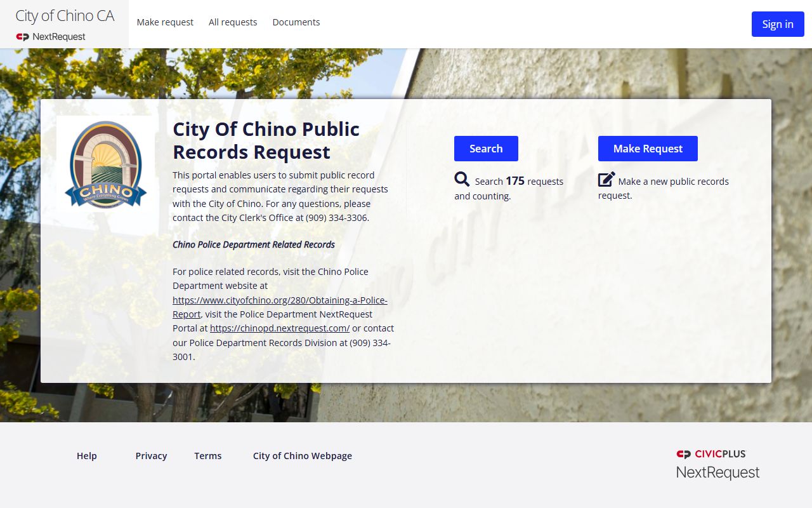812x508 pixels.
Task: Click the City Of Chino Public Records Request heading
Action: [266, 140]
